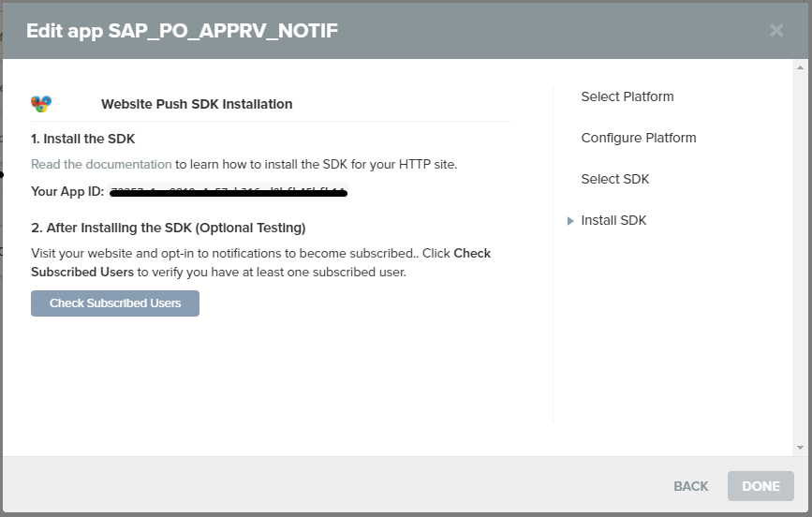Go to Select Platform step

627,96
